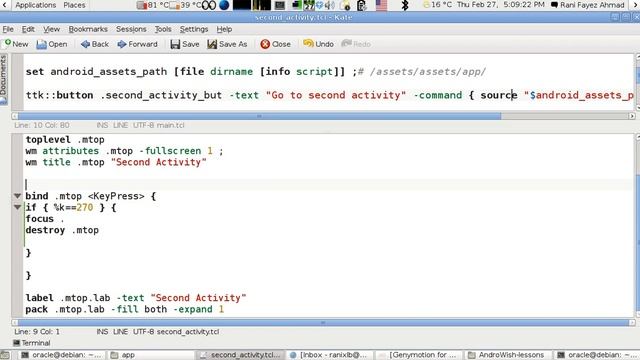640x360 pixels.
Task: Click LINE selection mode in main.tcl status bar
Action: [120, 125]
